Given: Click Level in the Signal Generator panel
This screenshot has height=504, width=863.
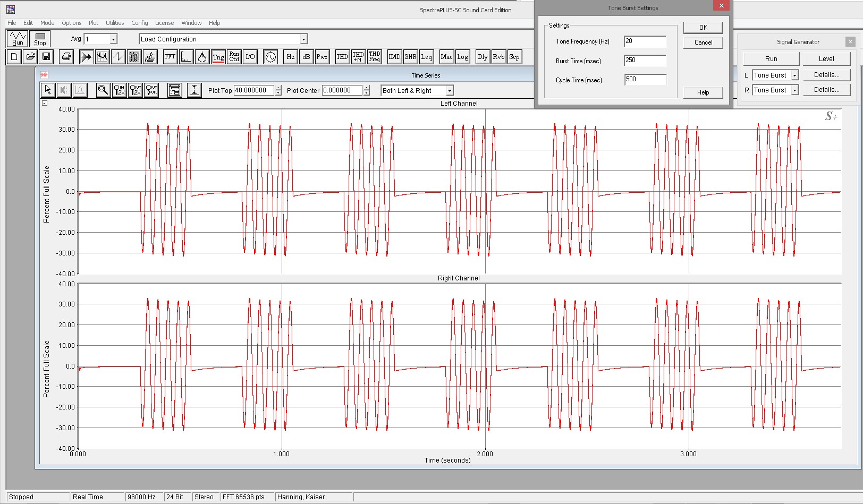Looking at the screenshot, I should pos(826,59).
